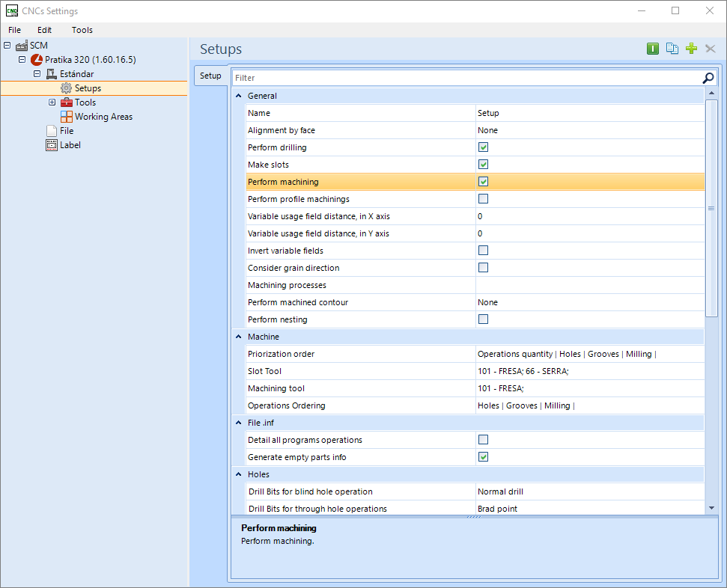Screen dimensions: 727x588
Task: Expand the Tools tree node
Action: click(52, 102)
